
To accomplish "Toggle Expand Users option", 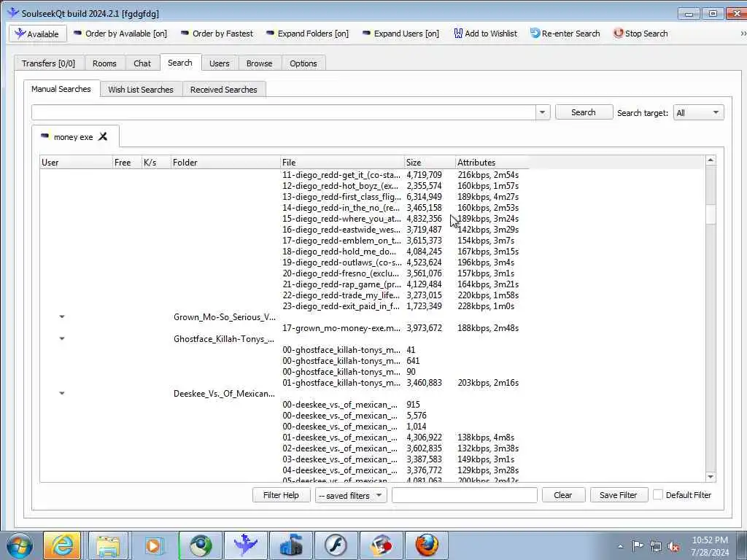I will coord(400,34).
